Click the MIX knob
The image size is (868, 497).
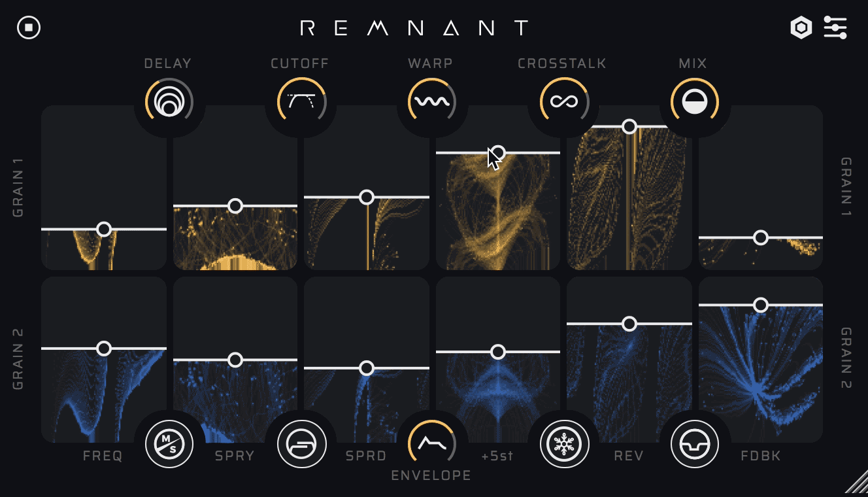[x=695, y=100]
